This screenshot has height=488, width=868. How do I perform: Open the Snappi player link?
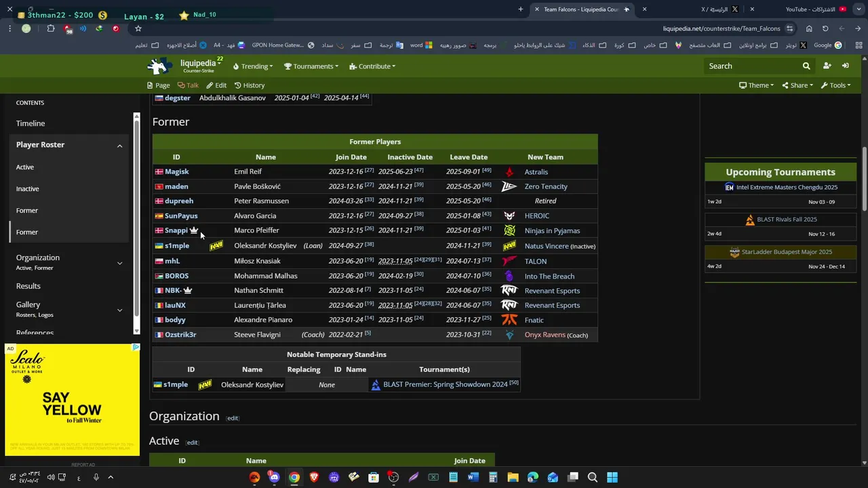(176, 230)
